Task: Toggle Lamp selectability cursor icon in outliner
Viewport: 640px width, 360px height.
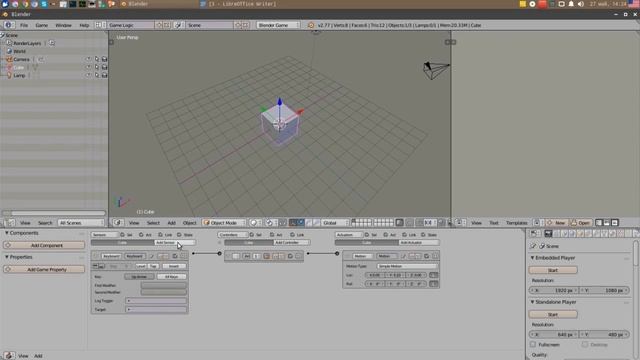Action: click(x=96, y=75)
